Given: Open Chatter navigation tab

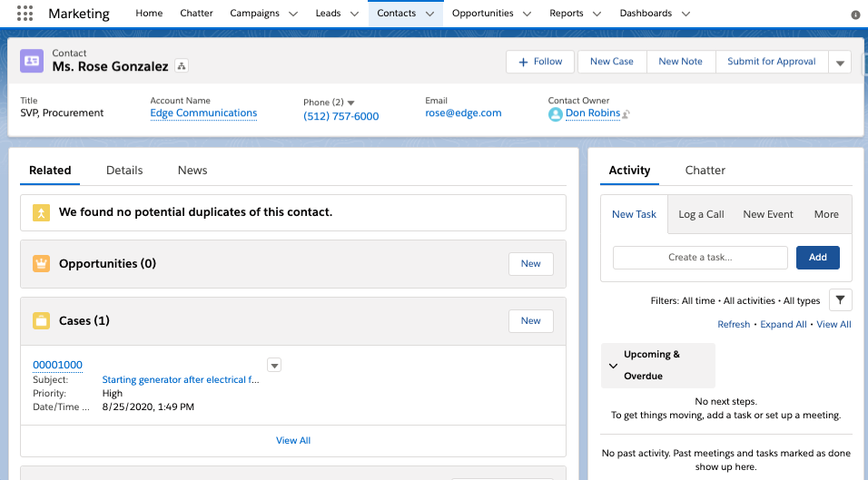Looking at the screenshot, I should point(196,14).
